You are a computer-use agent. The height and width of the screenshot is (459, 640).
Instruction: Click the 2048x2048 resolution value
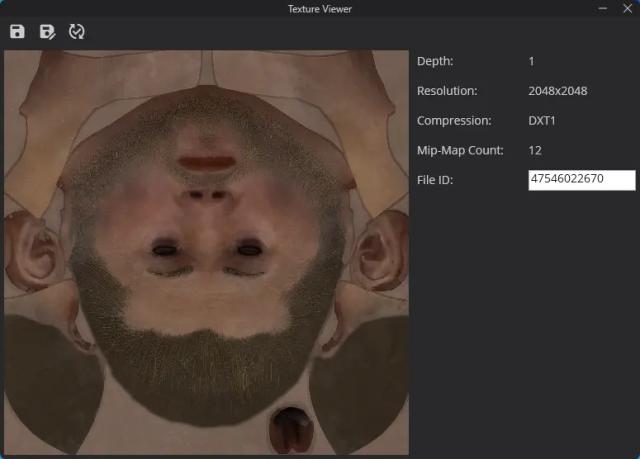(557, 91)
